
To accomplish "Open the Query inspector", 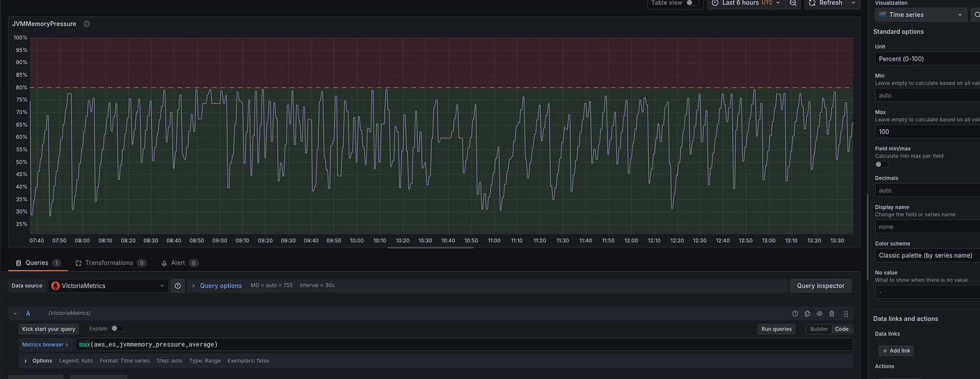I will coord(820,286).
